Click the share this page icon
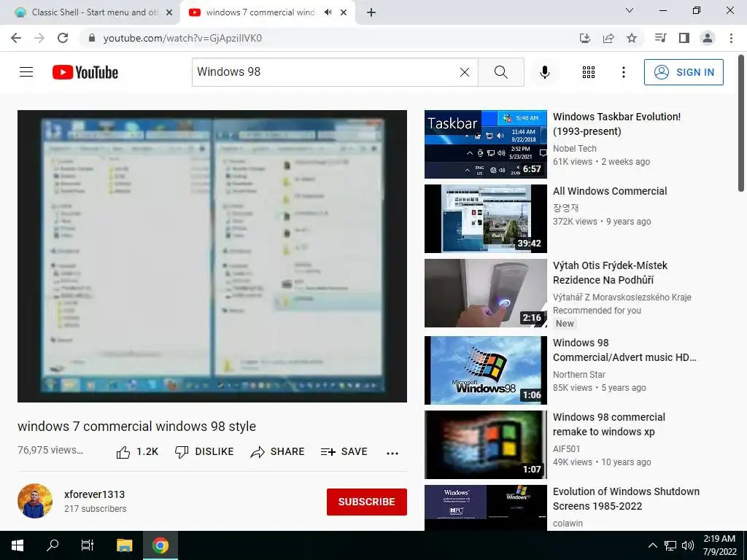 click(608, 38)
